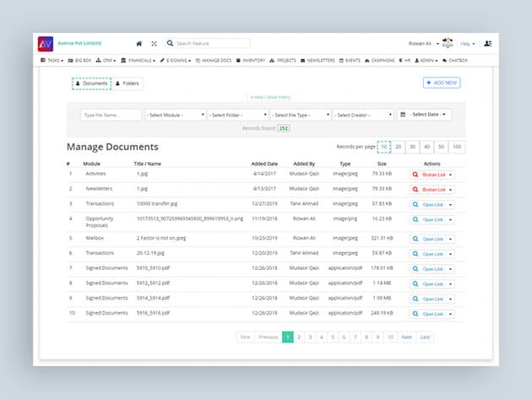
Task: Click the home icon in top bar
Action: (x=139, y=43)
